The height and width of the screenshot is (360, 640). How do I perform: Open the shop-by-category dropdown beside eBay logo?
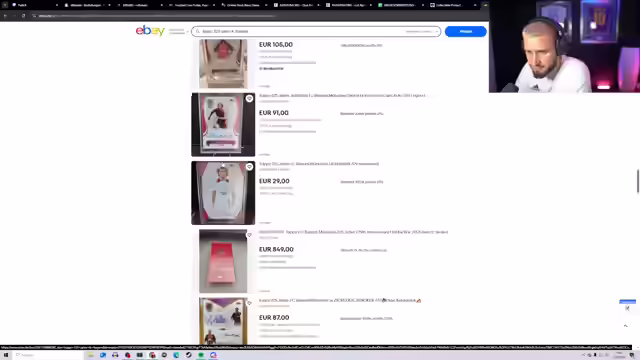click(x=178, y=31)
